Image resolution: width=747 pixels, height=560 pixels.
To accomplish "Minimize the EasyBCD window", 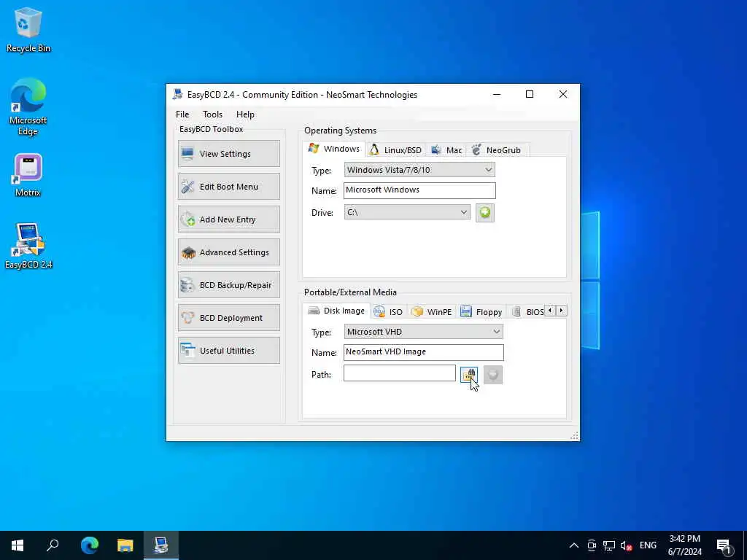I will [x=497, y=94].
